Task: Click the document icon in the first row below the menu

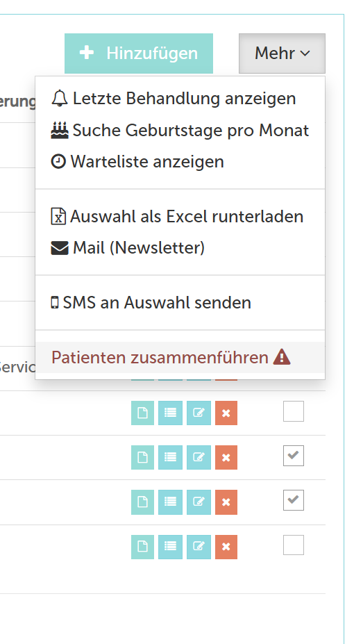Action: click(x=142, y=413)
